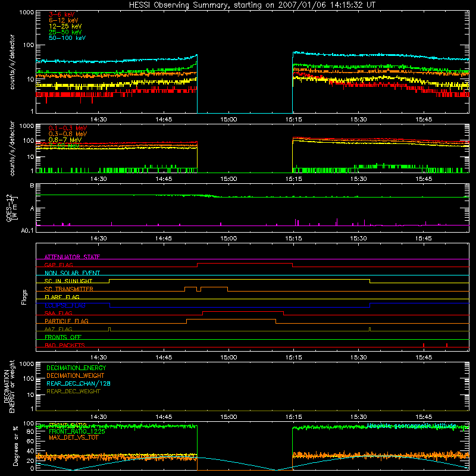The height and width of the screenshot is (476, 476).
Task: Select the yellow 12-25 keV legend label
Action: [65, 26]
